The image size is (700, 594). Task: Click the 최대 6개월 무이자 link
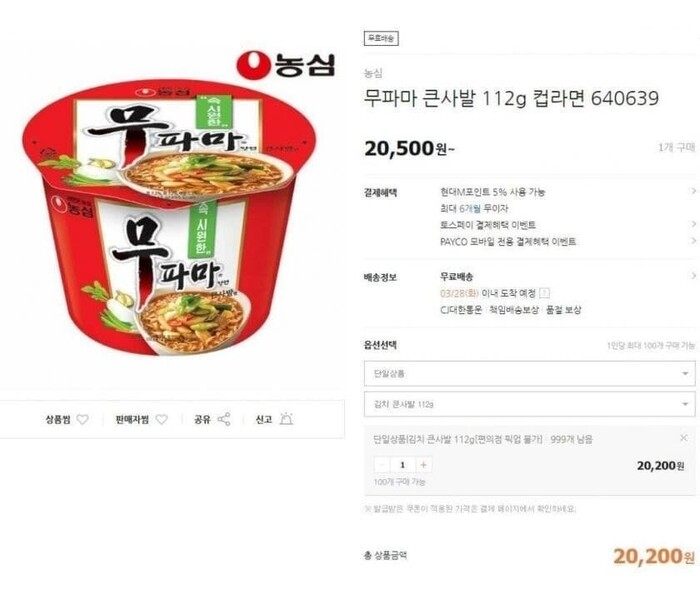pyautogui.click(x=474, y=208)
